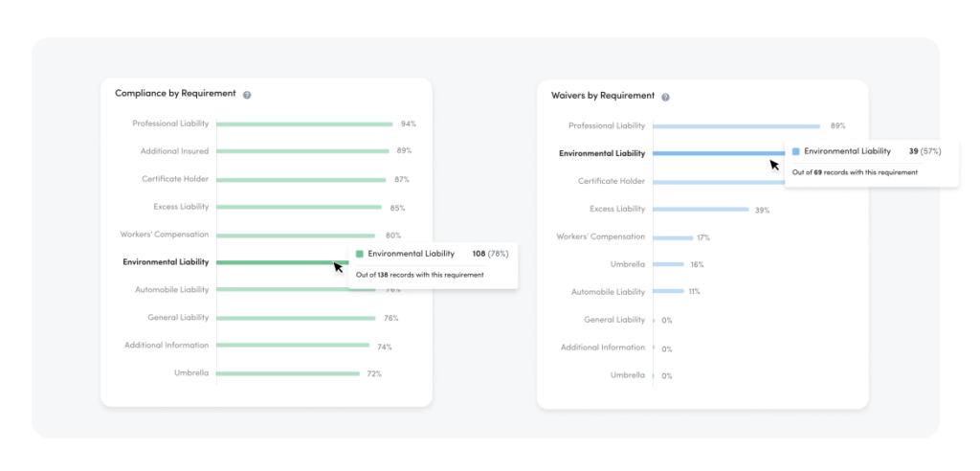Select Additional Information 74% bar

coord(293,345)
